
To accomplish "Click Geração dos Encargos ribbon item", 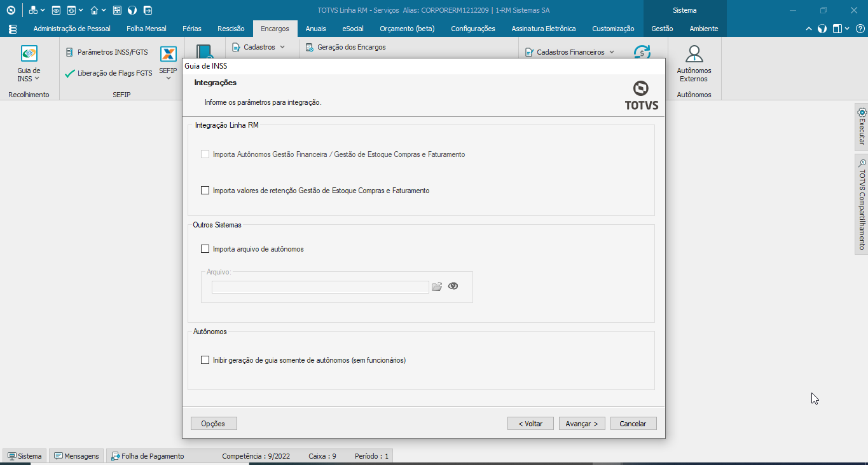I will tap(345, 47).
